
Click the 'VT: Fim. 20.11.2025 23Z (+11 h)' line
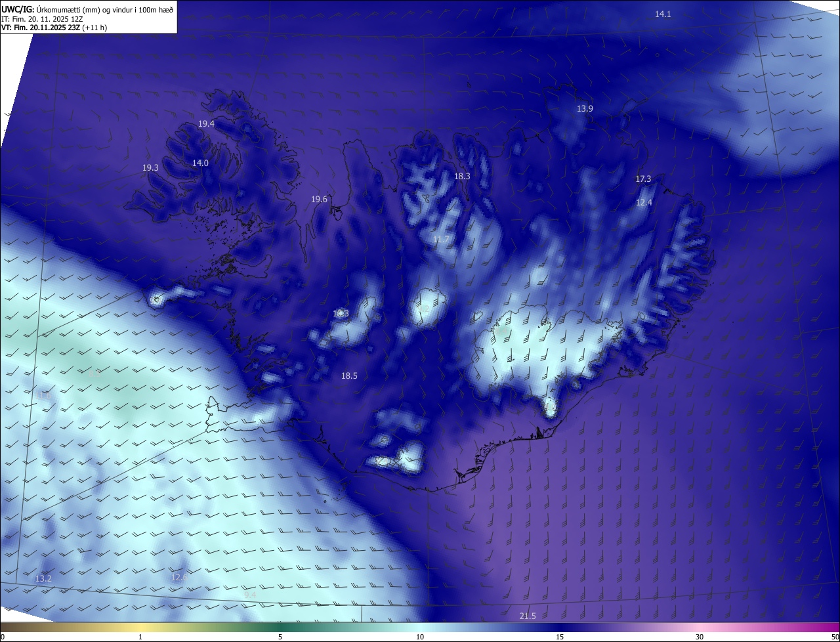(x=54, y=28)
